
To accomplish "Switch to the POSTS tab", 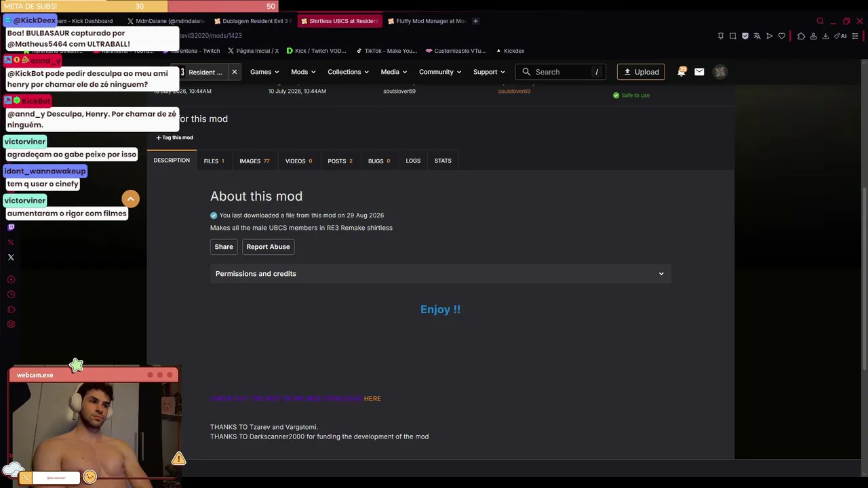I will 340,161.
